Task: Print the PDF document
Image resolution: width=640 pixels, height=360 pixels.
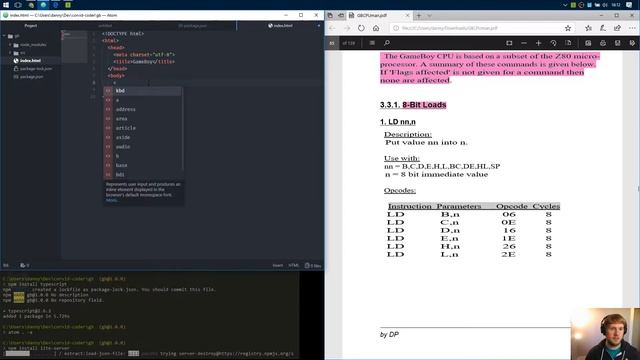Action: 603,43
